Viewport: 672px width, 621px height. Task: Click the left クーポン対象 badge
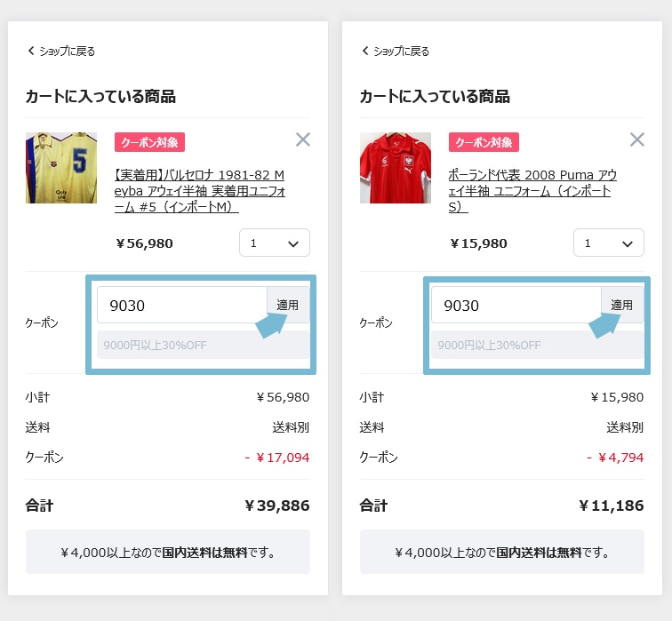(149, 142)
